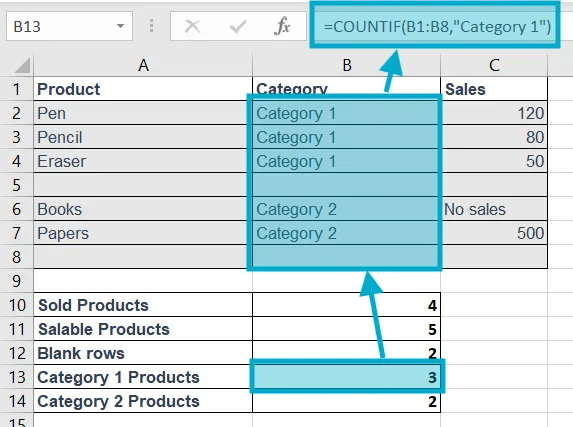Click the Name Box showing B13

pyautogui.click(x=69, y=26)
